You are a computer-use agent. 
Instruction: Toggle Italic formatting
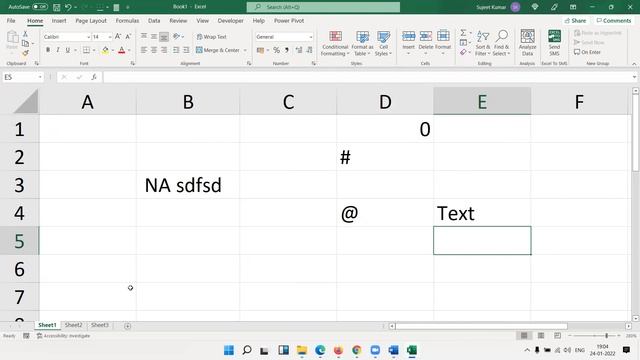pyautogui.click(x=58, y=50)
